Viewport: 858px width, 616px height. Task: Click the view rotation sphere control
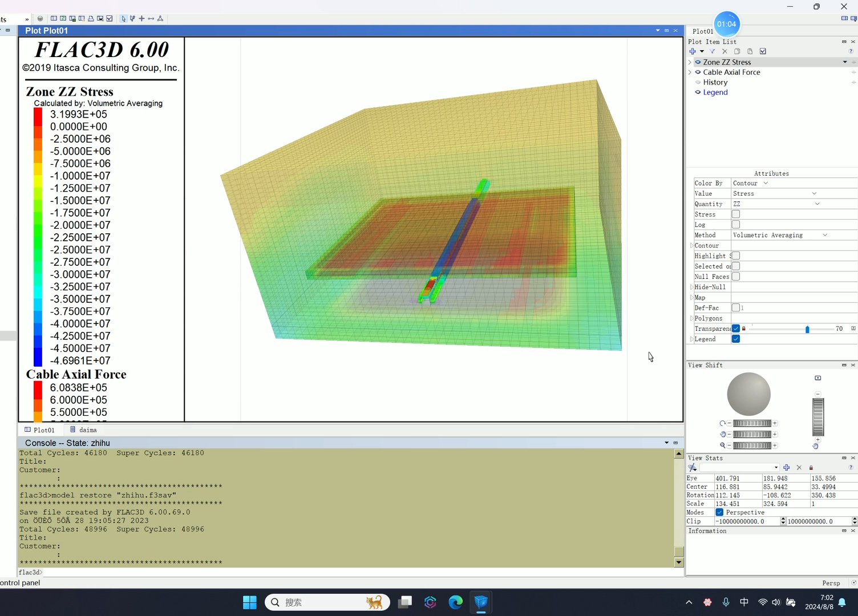(x=748, y=394)
